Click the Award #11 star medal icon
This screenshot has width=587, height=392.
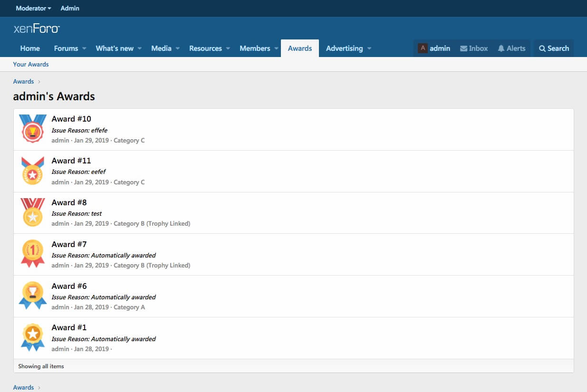(x=33, y=171)
